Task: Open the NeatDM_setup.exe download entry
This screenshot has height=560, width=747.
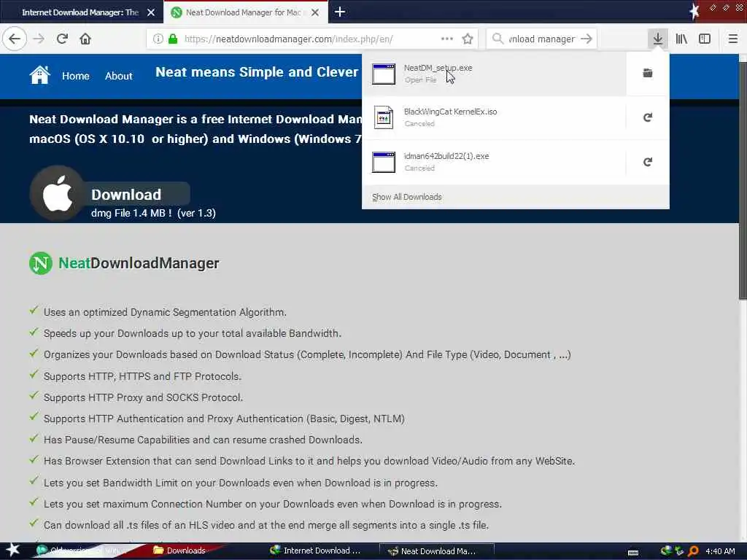Action: coord(494,74)
